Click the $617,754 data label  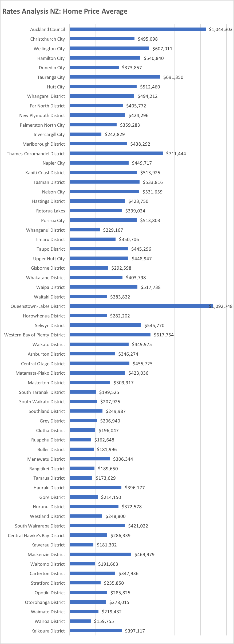coord(164,335)
